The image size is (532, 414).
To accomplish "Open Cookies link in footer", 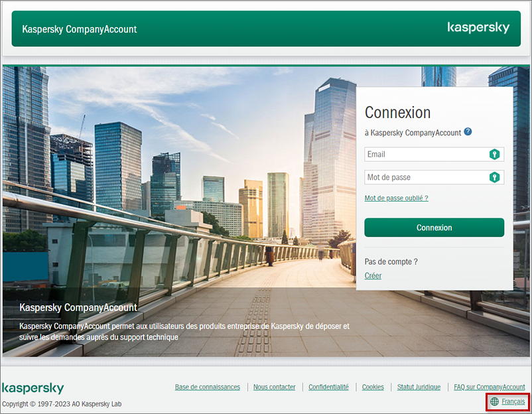I will coord(373,387).
